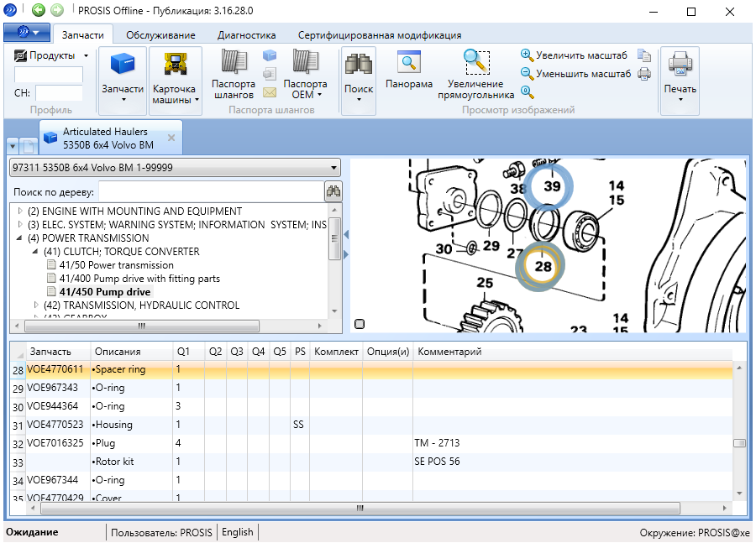
Task: Expand (42) TRANSMISSION, HYDRAULIC CONTROL node
Action: point(35,305)
